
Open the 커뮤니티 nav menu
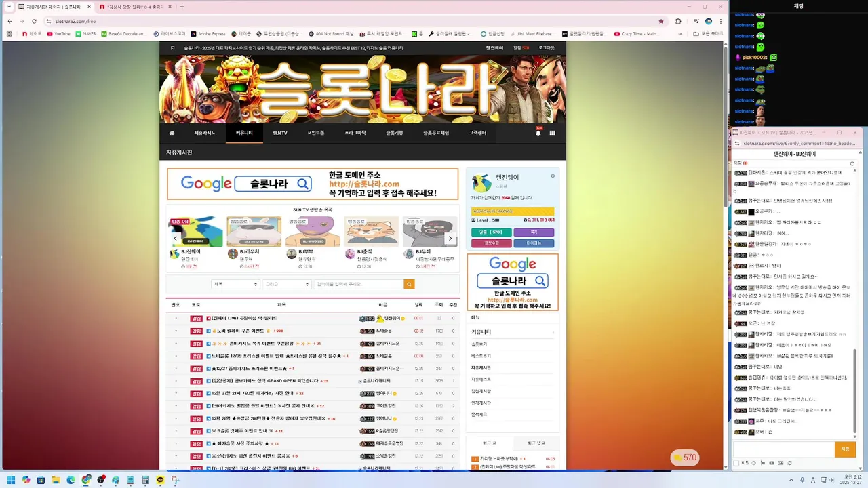point(244,133)
